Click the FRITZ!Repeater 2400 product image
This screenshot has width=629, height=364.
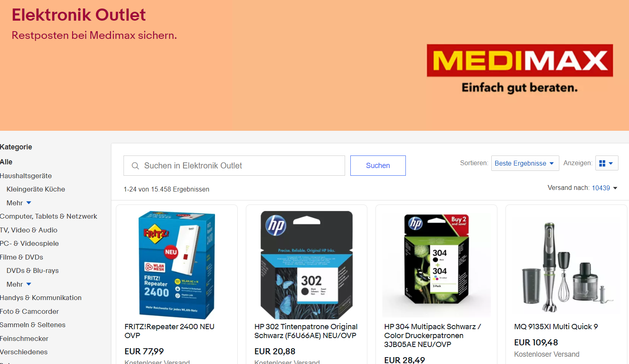[177, 265]
